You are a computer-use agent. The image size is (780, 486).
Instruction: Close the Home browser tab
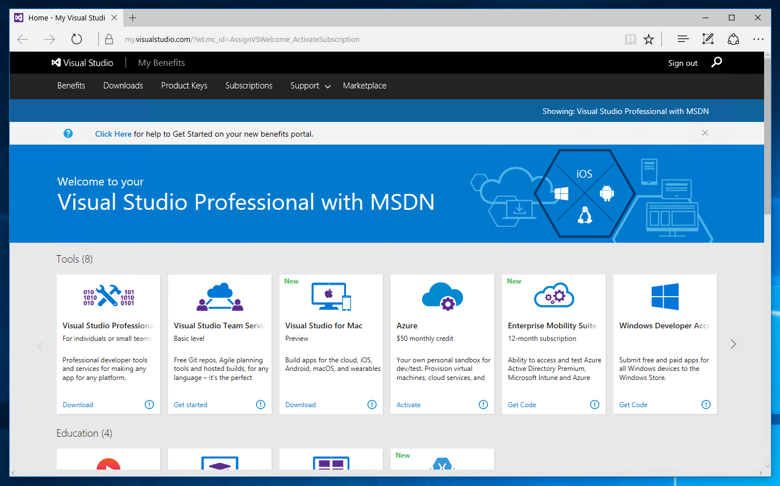point(114,18)
